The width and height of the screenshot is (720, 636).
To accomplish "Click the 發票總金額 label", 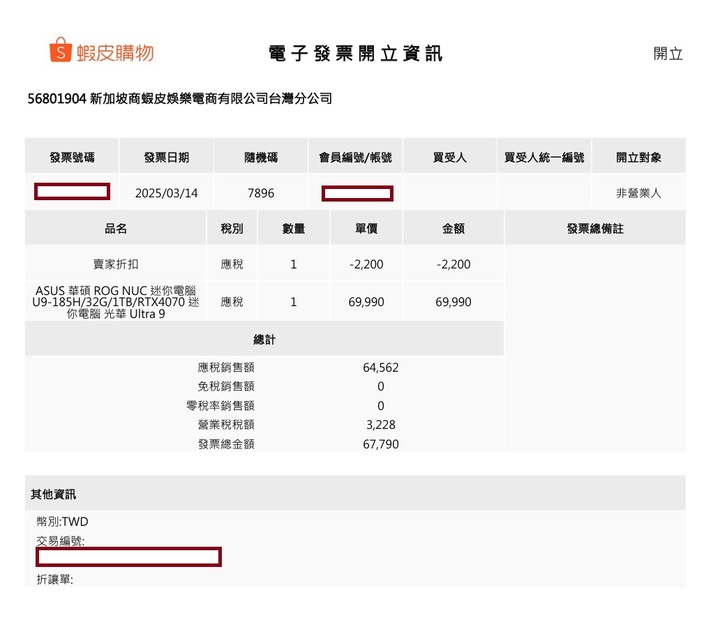I will (x=226, y=444).
